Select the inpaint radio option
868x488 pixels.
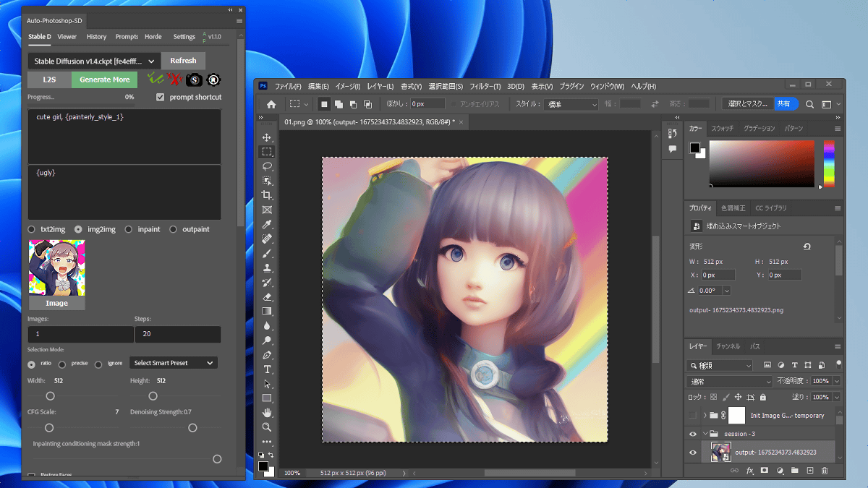coord(128,229)
